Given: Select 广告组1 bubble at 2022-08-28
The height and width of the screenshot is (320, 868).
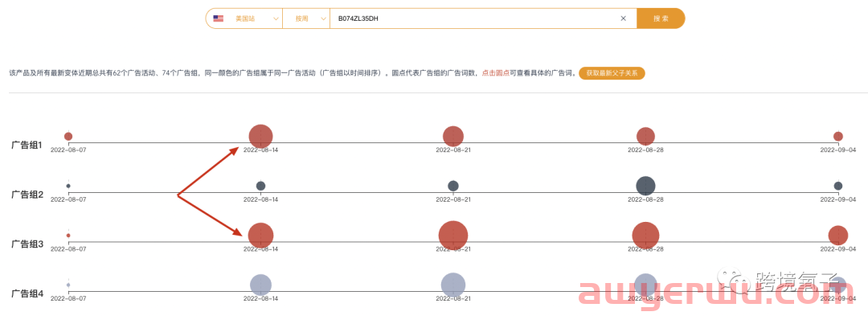Looking at the screenshot, I should coord(645,136).
